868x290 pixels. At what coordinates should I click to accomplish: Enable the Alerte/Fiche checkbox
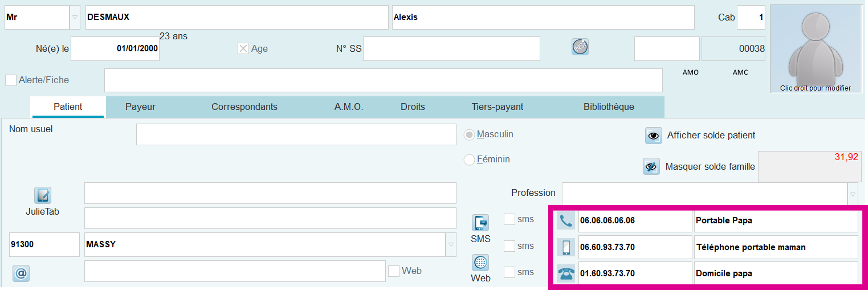pos(11,80)
